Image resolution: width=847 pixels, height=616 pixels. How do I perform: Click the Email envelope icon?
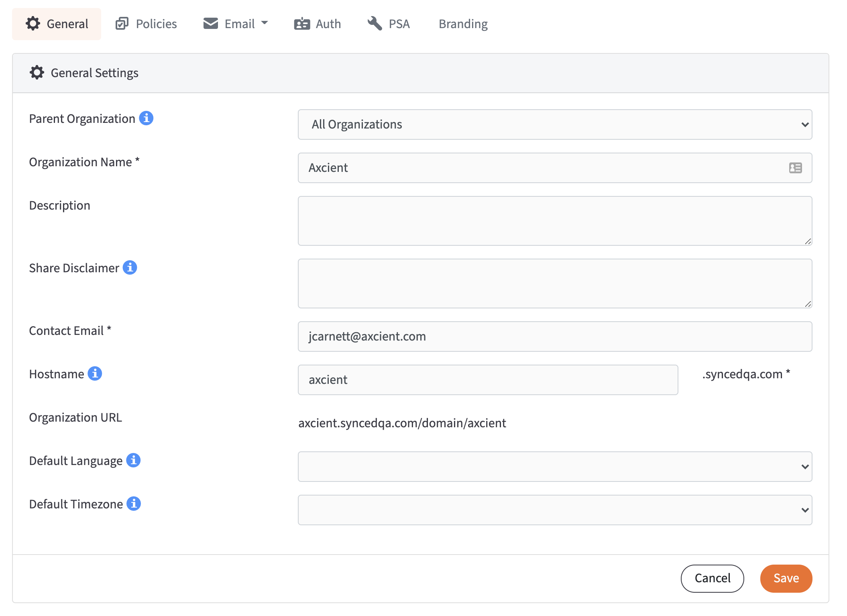click(x=211, y=23)
